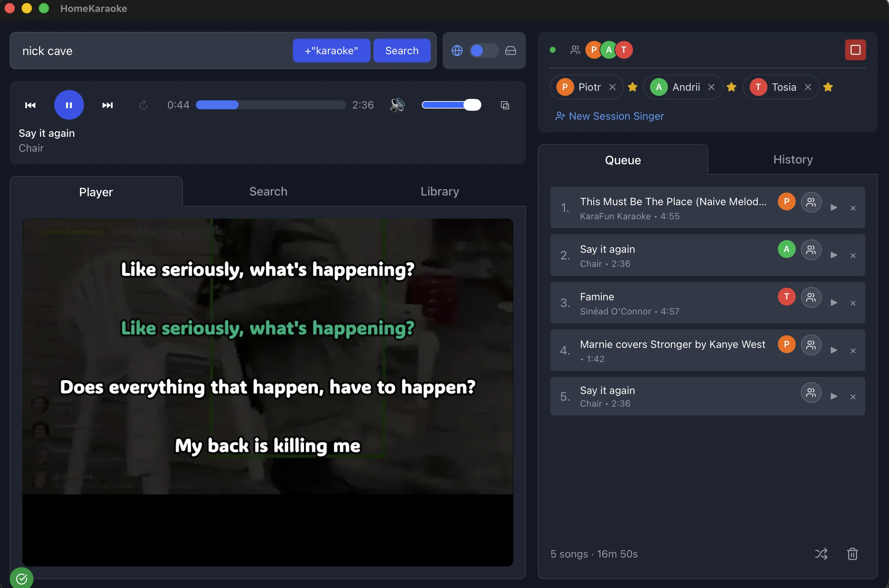Switch to the History tab
The height and width of the screenshot is (588, 889).
click(x=793, y=159)
